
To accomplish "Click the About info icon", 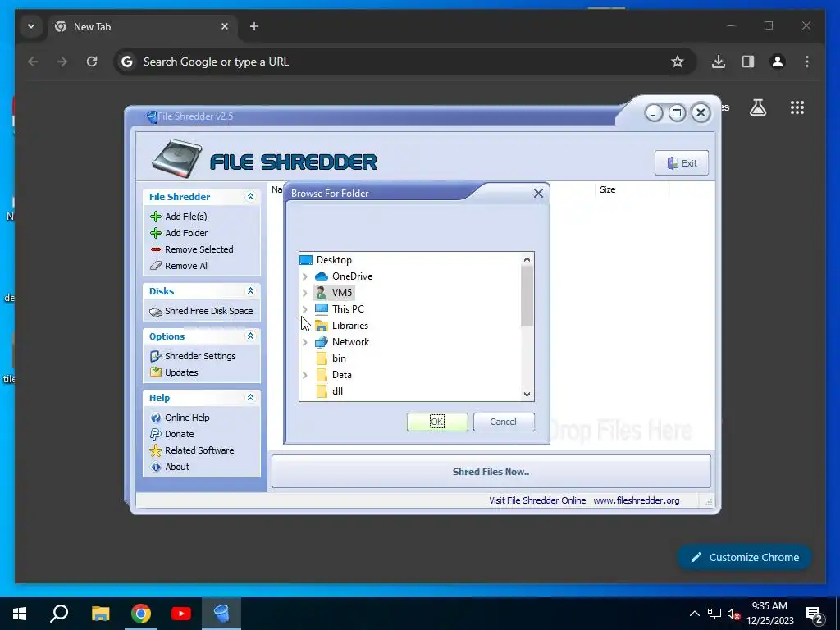I will click(x=155, y=467).
